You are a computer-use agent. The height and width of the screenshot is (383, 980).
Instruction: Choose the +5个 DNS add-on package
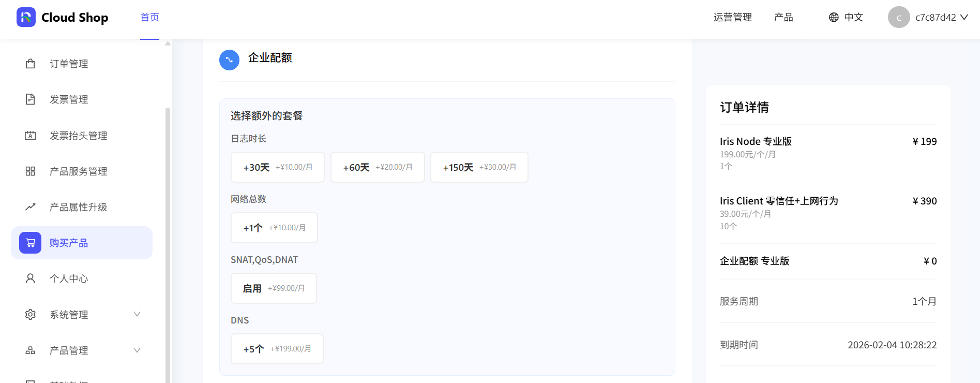coord(277,349)
